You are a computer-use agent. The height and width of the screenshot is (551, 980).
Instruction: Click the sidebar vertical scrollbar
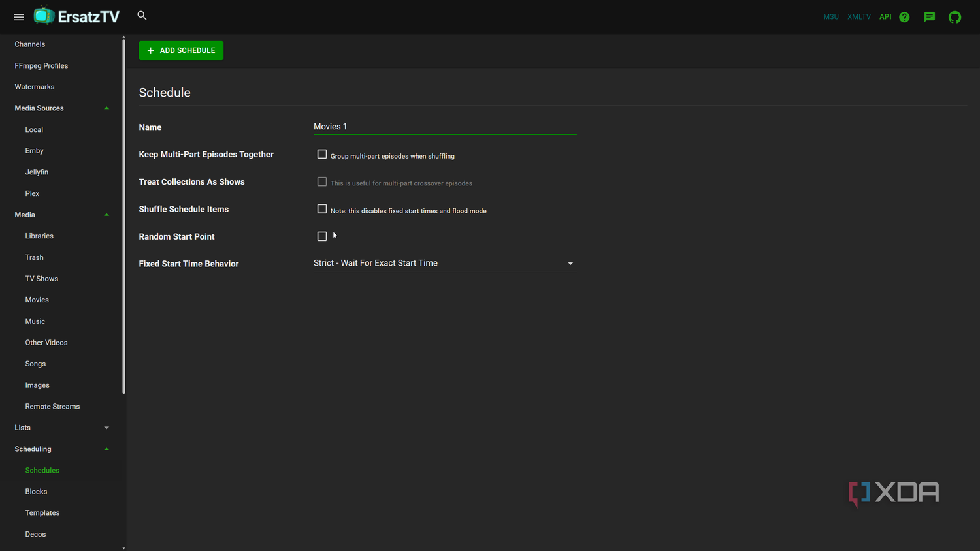point(124,217)
